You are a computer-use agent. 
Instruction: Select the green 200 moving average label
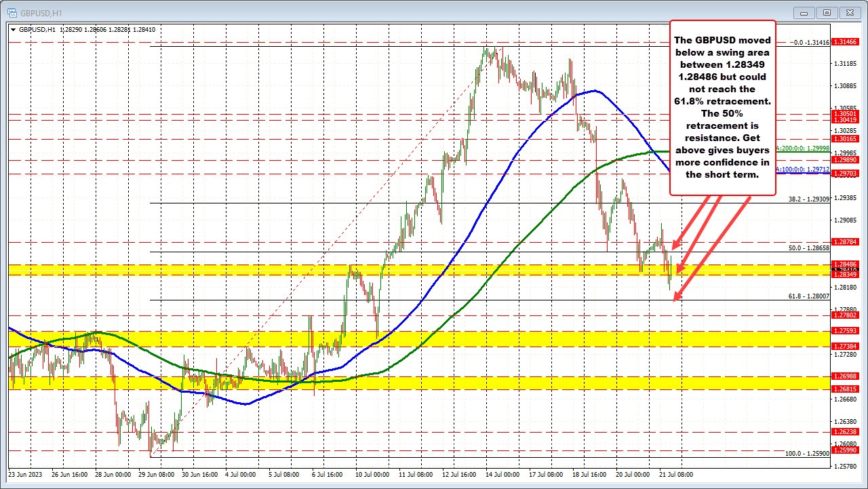pyautogui.click(x=803, y=148)
